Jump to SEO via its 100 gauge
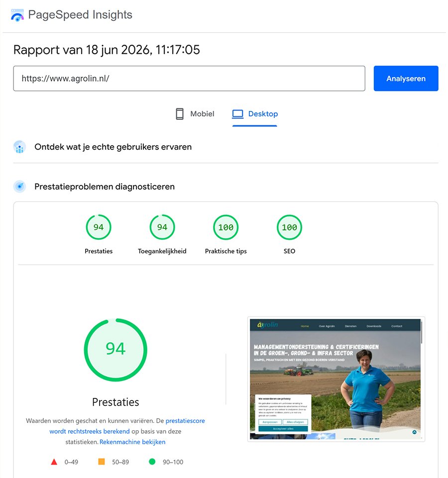448x478 pixels. point(289,227)
